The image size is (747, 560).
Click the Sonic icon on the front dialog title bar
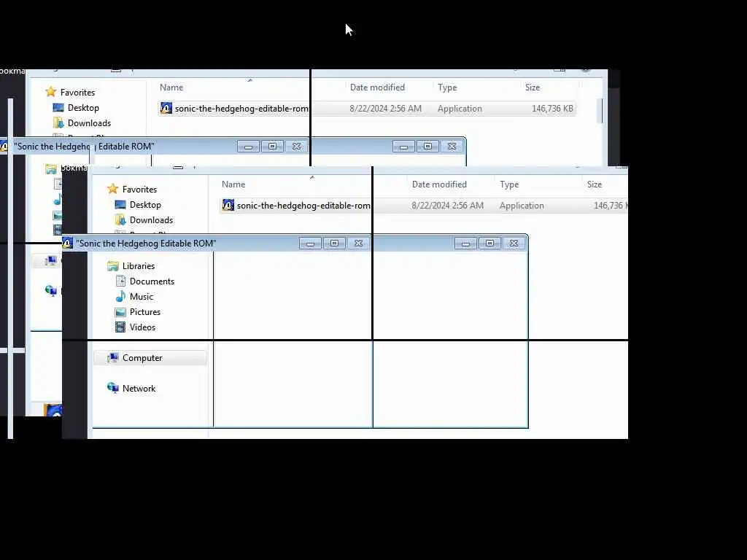coord(68,243)
